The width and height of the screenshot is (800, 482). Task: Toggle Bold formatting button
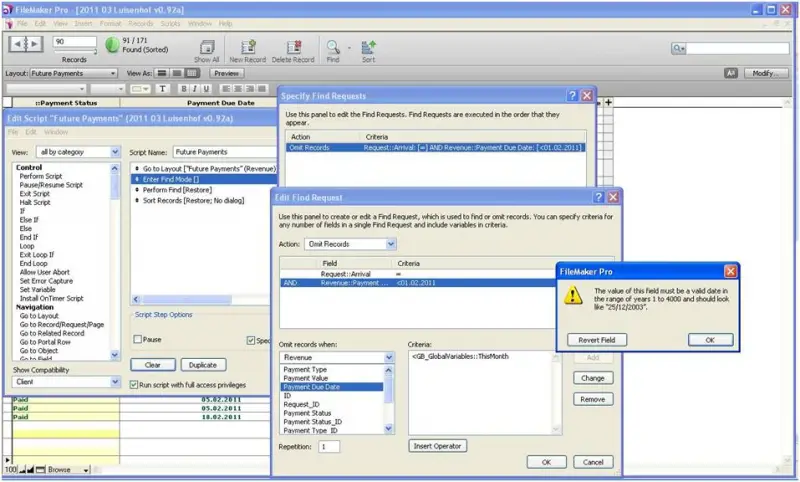[x=184, y=89]
